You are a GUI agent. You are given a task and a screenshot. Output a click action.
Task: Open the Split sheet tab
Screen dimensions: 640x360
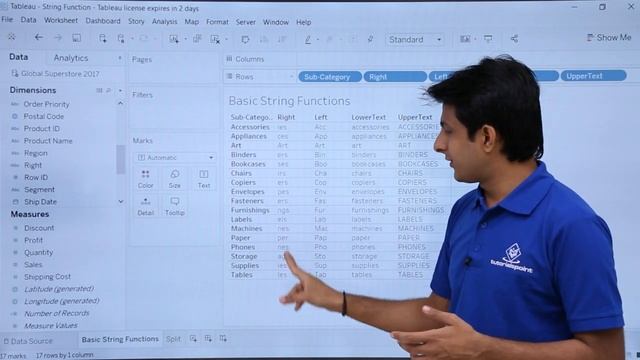173,339
